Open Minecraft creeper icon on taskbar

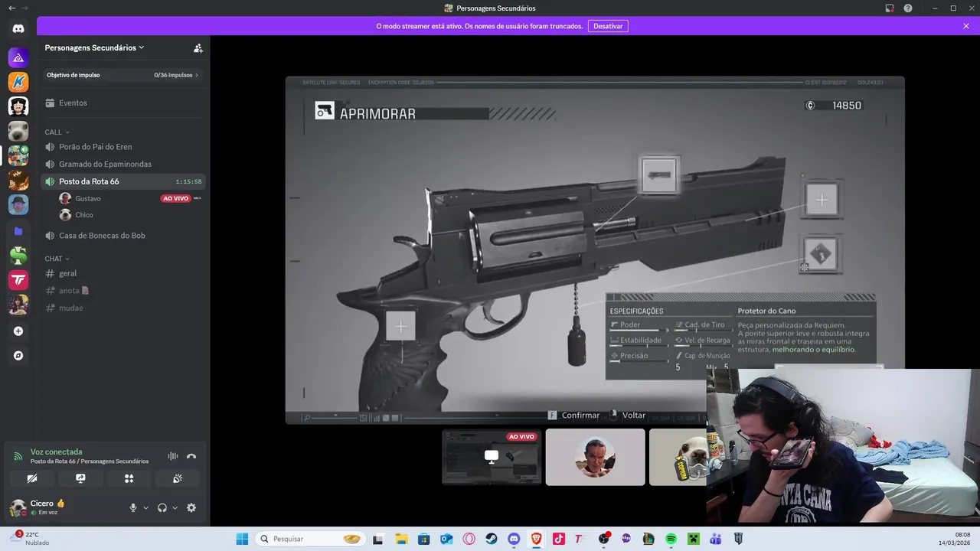(693, 539)
